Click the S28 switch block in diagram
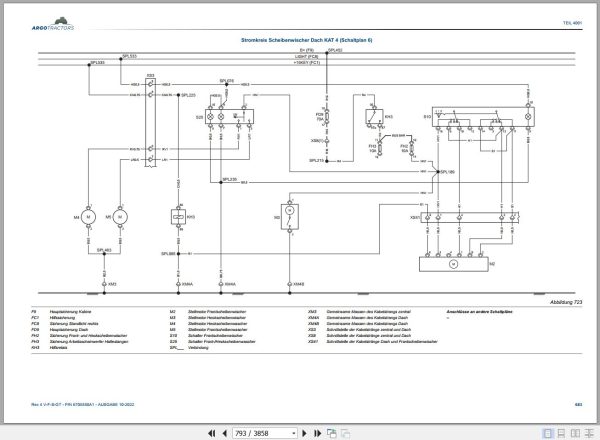The height and width of the screenshot is (440, 600). point(229,117)
